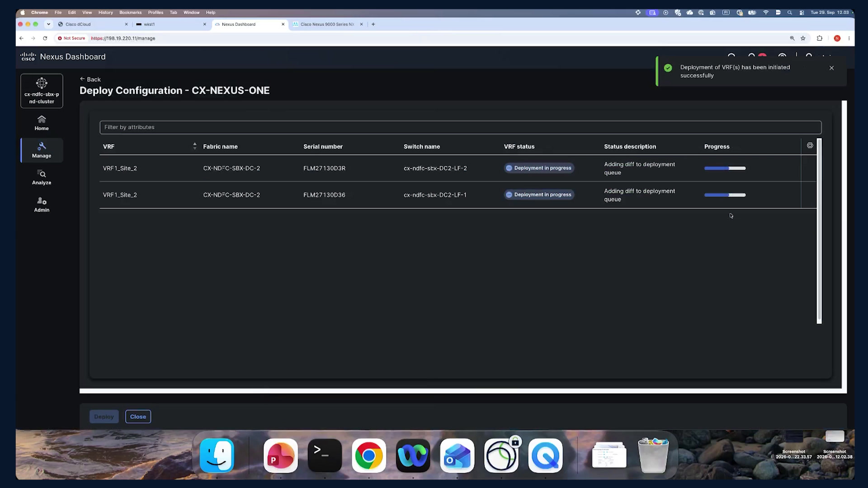Click the Switch name column header
868x488 pixels.
click(x=421, y=146)
